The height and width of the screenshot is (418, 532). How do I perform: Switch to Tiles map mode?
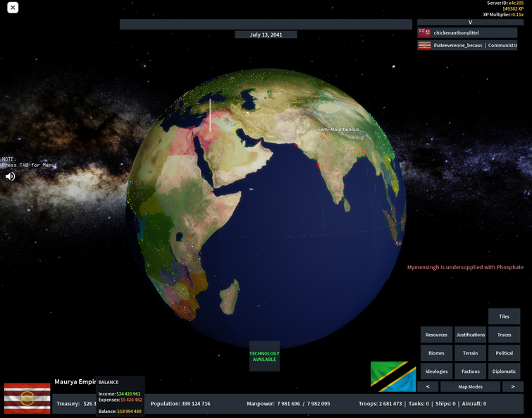point(505,316)
